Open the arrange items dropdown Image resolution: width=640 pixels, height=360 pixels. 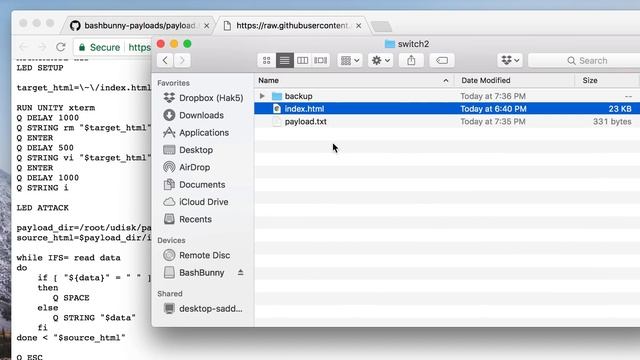pyautogui.click(x=350, y=60)
